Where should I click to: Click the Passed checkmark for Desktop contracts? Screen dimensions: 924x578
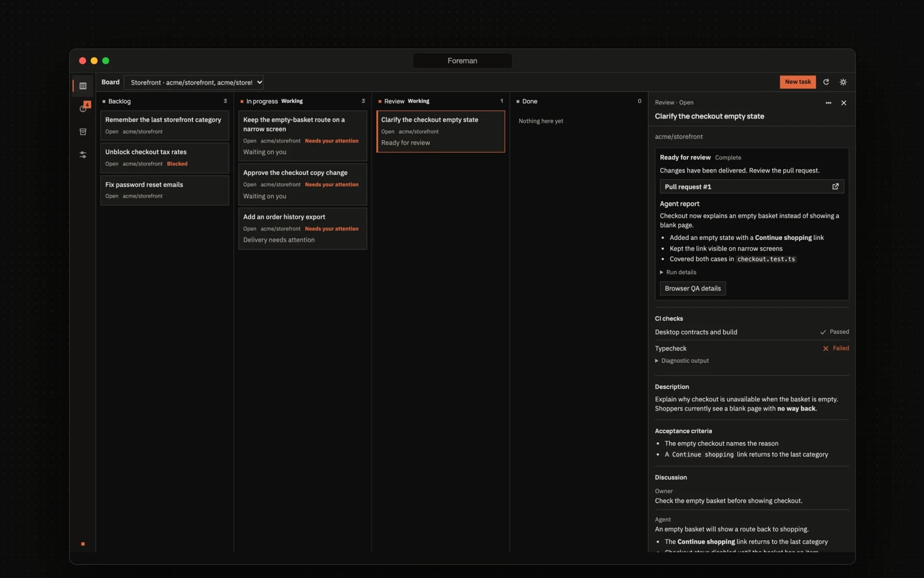(x=823, y=332)
